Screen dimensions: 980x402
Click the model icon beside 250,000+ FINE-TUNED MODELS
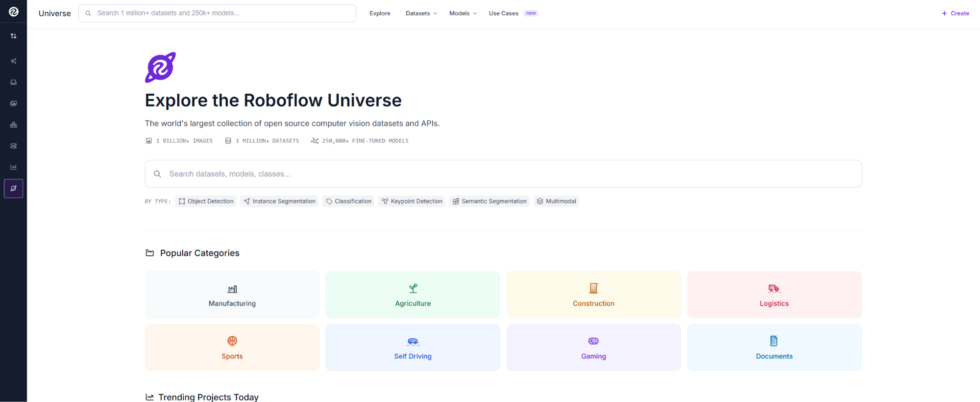[315, 141]
